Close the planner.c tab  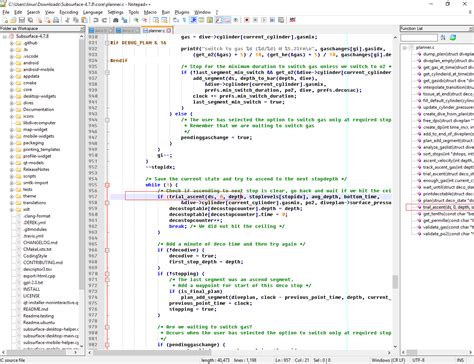169,30
